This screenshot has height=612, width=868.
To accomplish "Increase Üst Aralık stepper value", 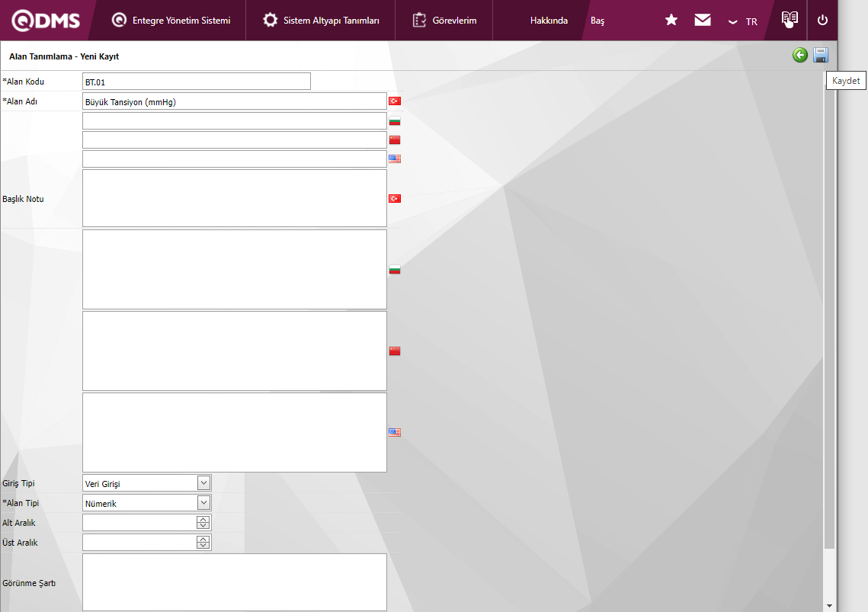I will (x=203, y=540).
